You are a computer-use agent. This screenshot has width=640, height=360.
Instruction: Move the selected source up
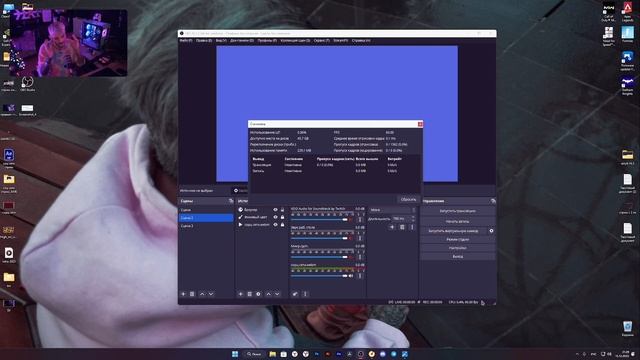tap(268, 294)
